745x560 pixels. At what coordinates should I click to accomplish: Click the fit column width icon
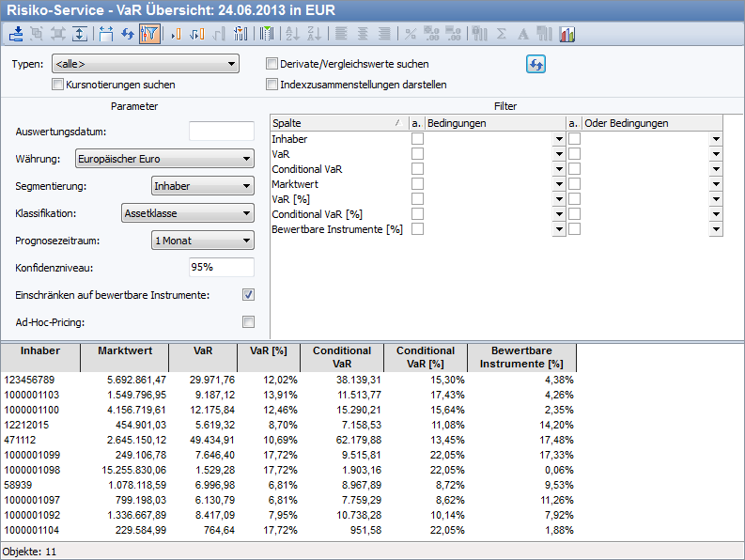click(x=105, y=34)
